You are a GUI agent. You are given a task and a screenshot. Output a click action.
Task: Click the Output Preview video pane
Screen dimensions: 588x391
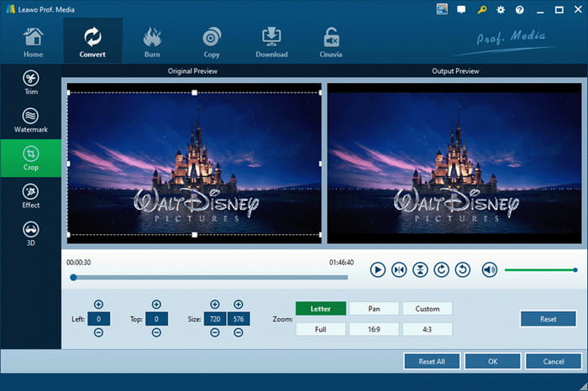(454, 164)
